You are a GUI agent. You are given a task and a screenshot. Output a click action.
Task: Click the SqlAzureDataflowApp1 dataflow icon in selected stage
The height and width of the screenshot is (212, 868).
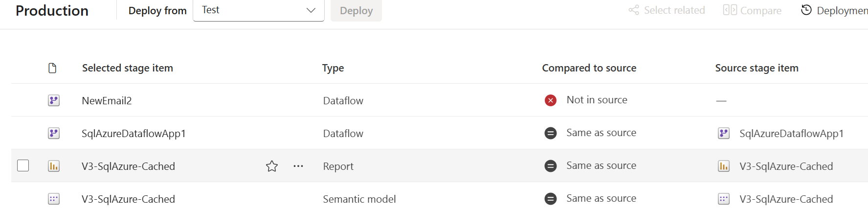tap(54, 133)
